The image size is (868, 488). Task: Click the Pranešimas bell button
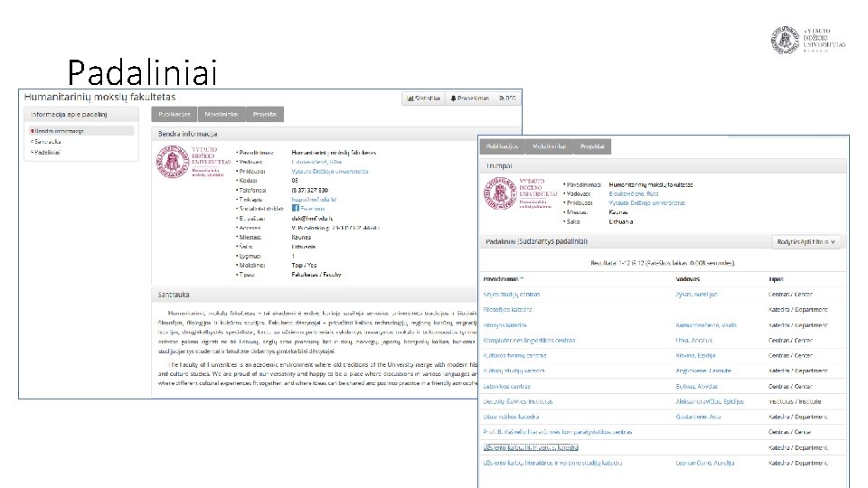pyautogui.click(x=469, y=99)
